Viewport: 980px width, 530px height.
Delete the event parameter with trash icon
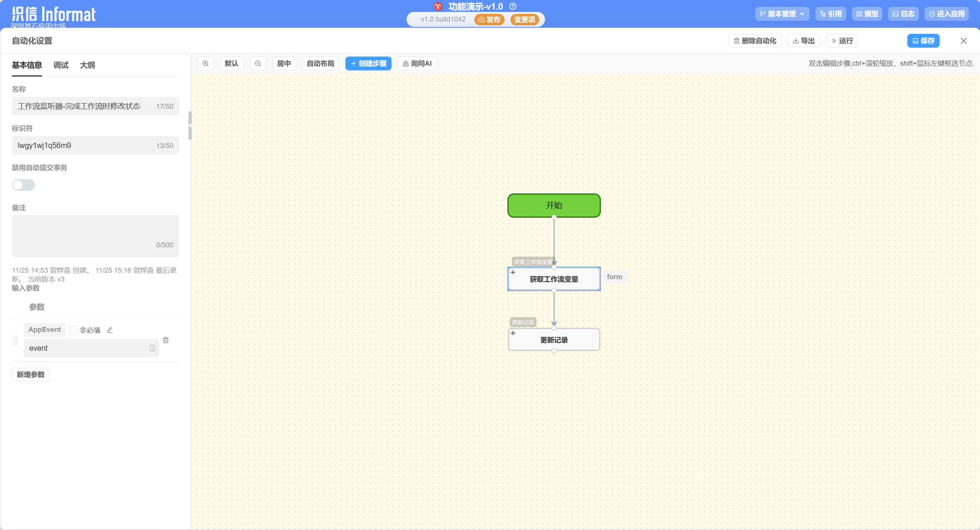coord(166,340)
